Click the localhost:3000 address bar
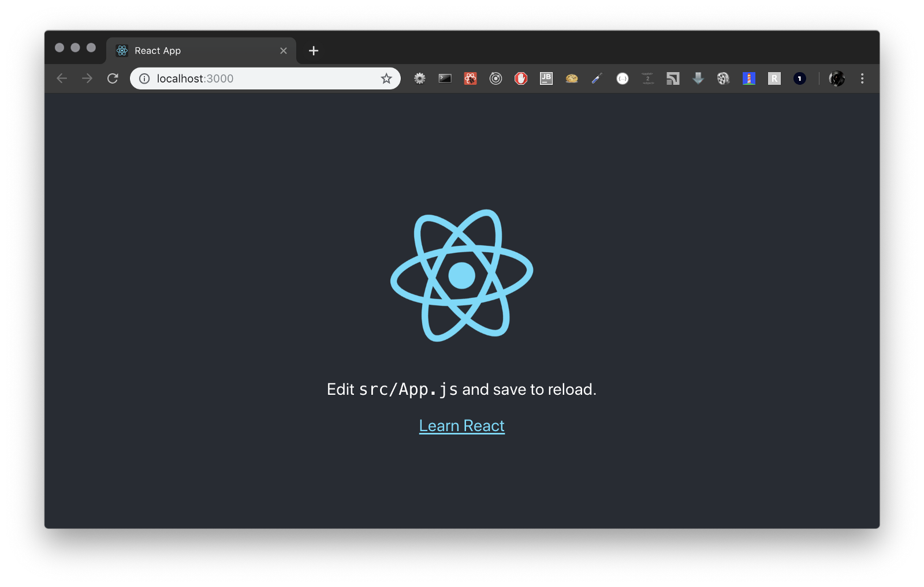This screenshot has height=587, width=924. click(265, 78)
